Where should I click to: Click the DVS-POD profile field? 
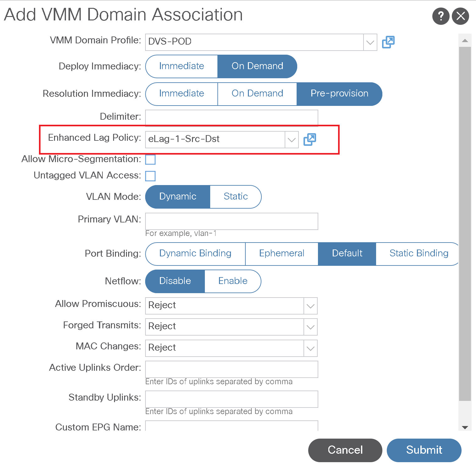[x=254, y=42]
